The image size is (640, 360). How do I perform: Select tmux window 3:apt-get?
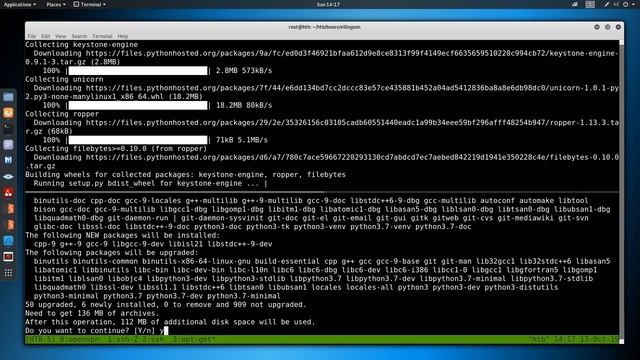point(194,340)
